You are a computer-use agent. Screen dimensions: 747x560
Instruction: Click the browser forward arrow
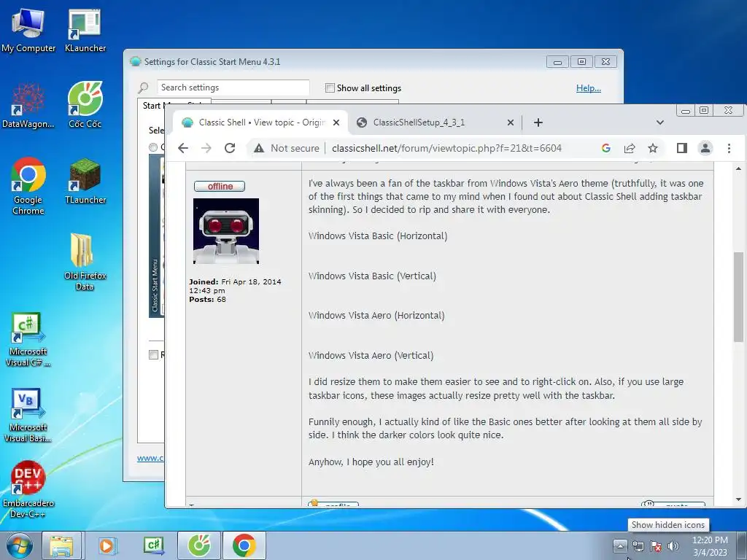[206, 148]
